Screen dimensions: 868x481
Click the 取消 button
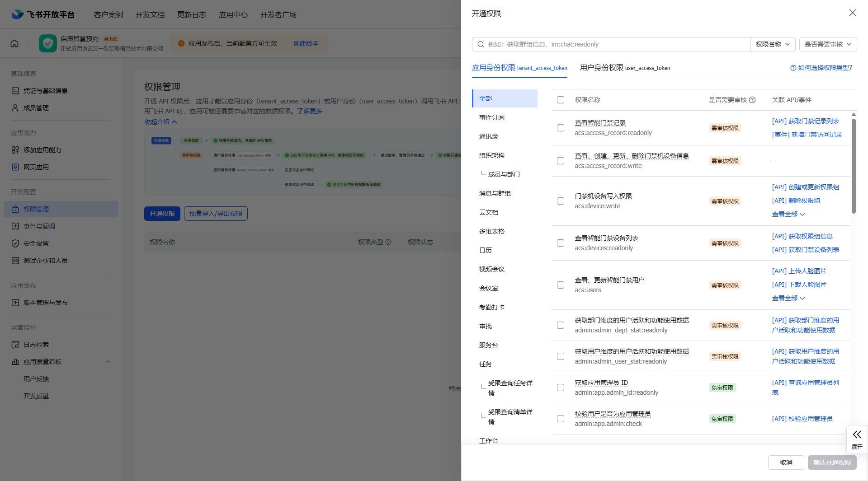(786, 462)
